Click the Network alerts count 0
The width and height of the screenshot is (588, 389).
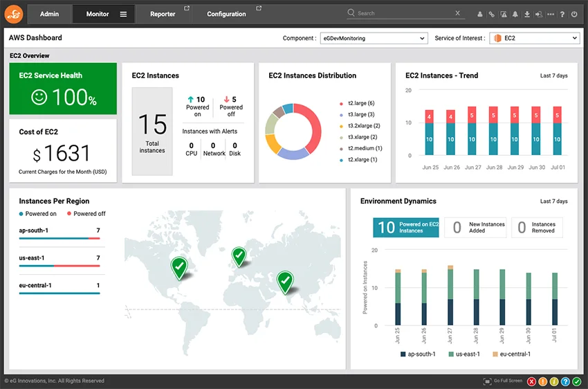coord(213,145)
